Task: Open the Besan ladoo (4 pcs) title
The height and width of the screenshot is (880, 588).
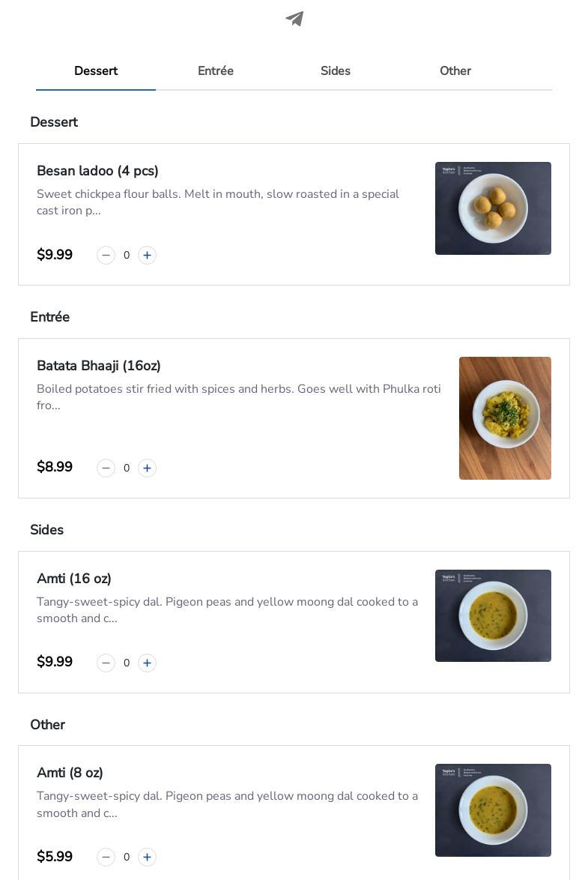Action: [x=97, y=171]
